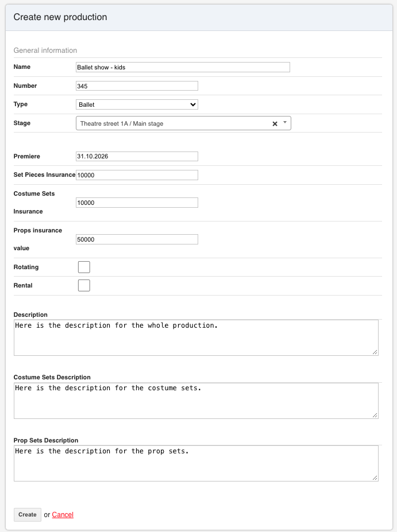
Task: Click the Set Pieces Insurance field
Action: (x=137, y=175)
